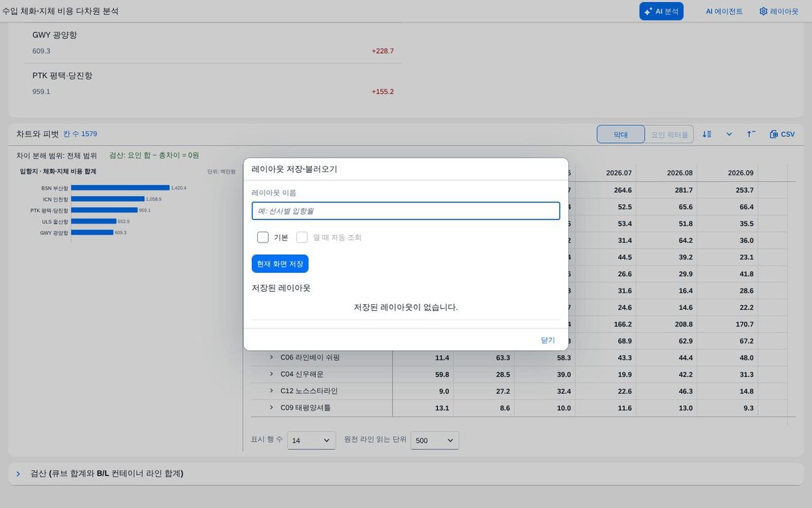812x508 pixels.
Task: Click the 레이아웃 이름 input field
Action: pyautogui.click(x=406, y=211)
